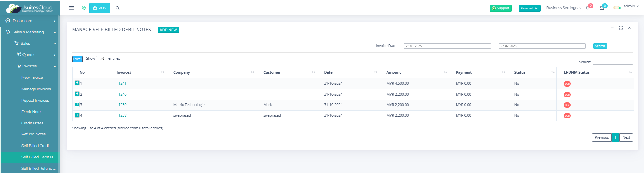Click the location pin icon
This screenshot has height=173, width=644.
pyautogui.click(x=84, y=8)
